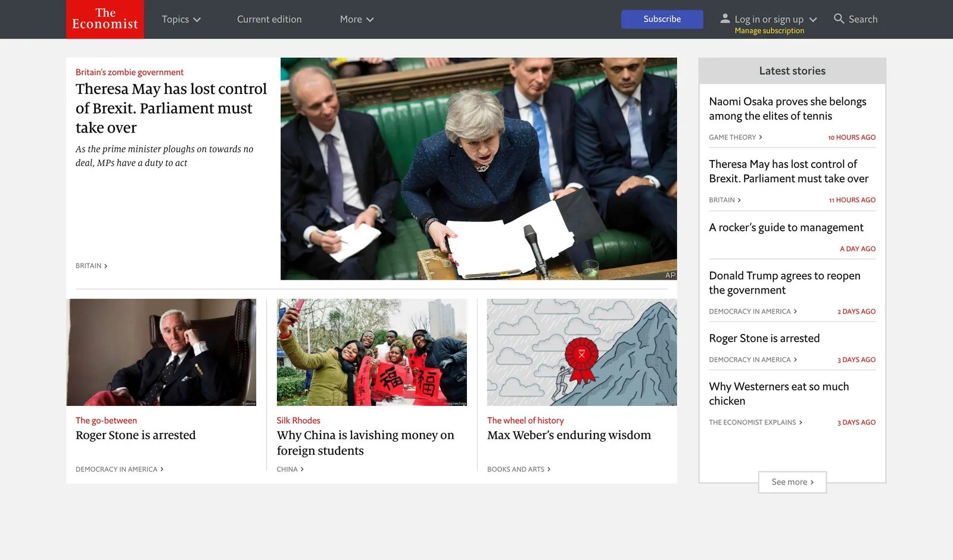Open Why Westerners eat so much chicken
Screen dimensions: 953x560
pyautogui.click(x=778, y=393)
